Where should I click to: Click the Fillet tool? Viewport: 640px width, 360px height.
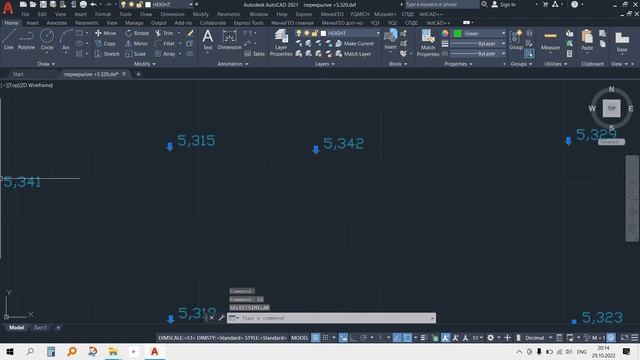click(x=164, y=43)
